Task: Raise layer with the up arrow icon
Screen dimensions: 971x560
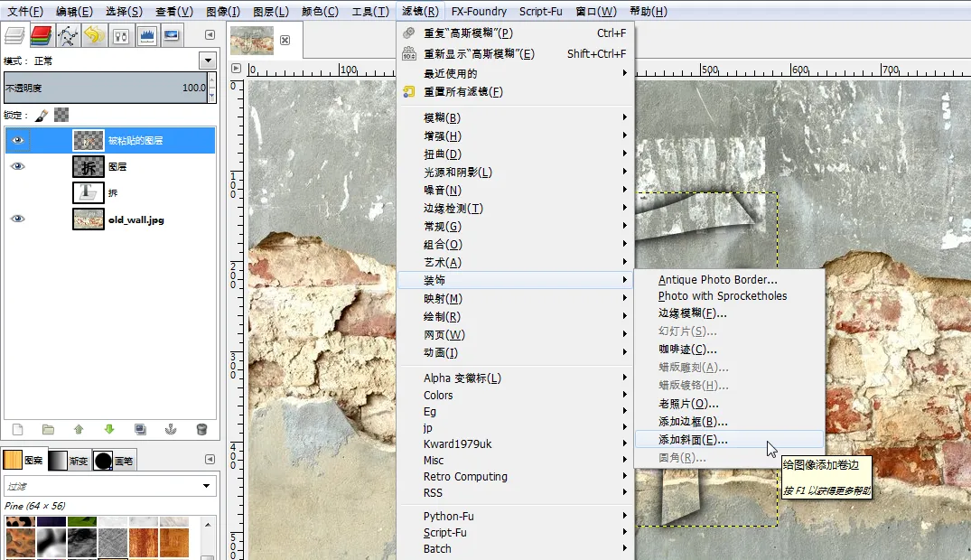Action: click(x=79, y=429)
